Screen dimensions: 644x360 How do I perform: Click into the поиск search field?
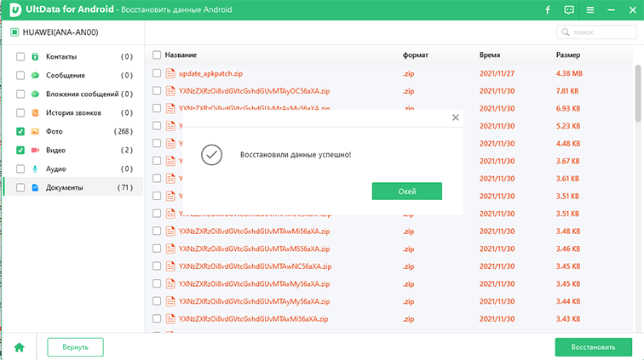click(x=599, y=31)
